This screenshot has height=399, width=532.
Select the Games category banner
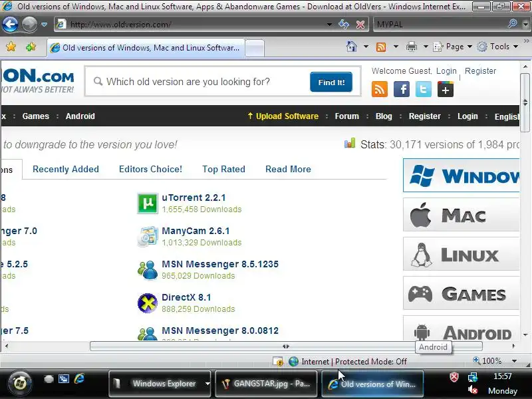click(462, 293)
